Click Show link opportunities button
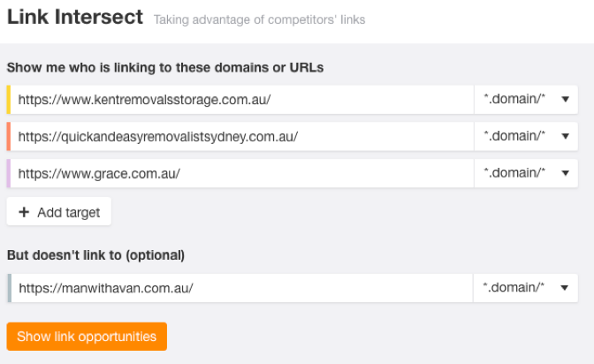 pos(87,337)
